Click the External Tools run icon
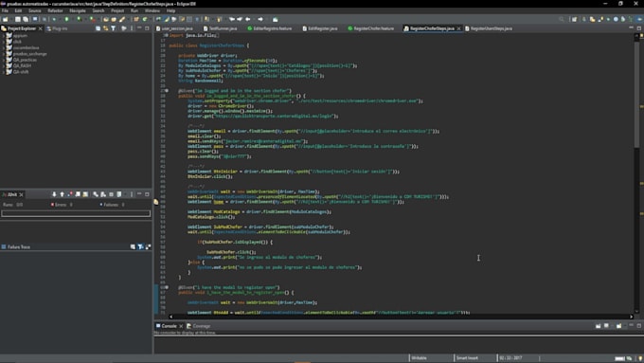The width and height of the screenshot is (644, 363). pos(92,19)
